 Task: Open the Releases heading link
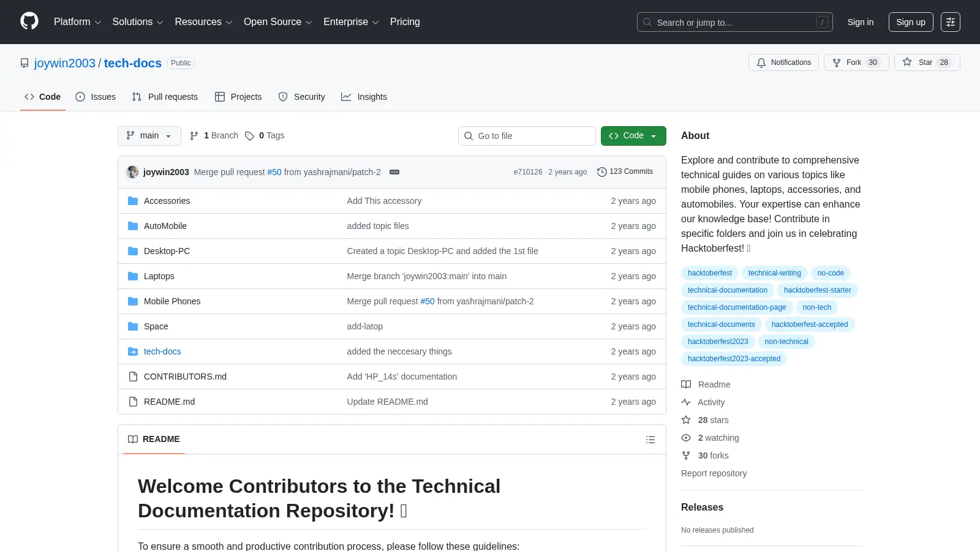(x=702, y=507)
